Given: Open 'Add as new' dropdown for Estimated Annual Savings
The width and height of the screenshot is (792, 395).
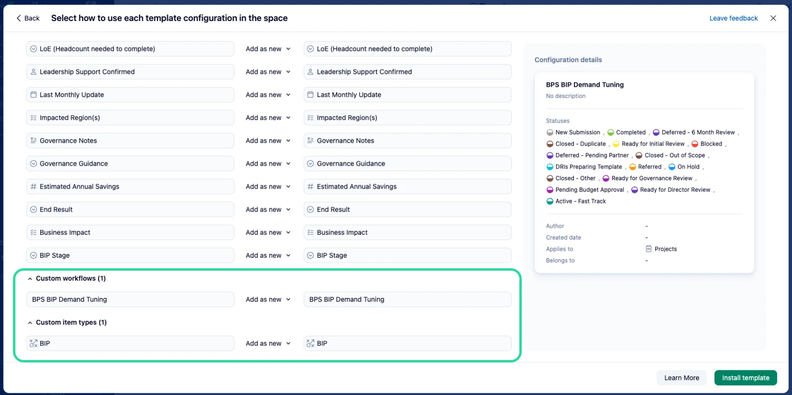Looking at the screenshot, I should (x=268, y=186).
